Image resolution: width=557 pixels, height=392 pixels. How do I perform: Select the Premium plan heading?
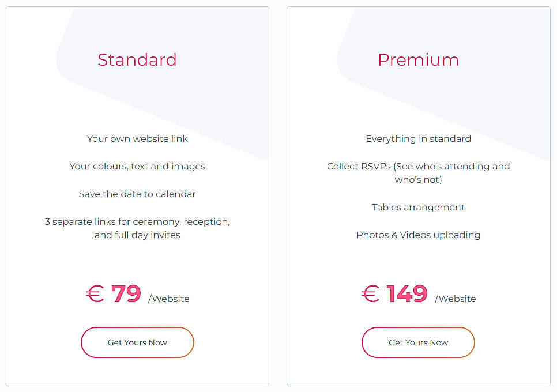point(418,60)
